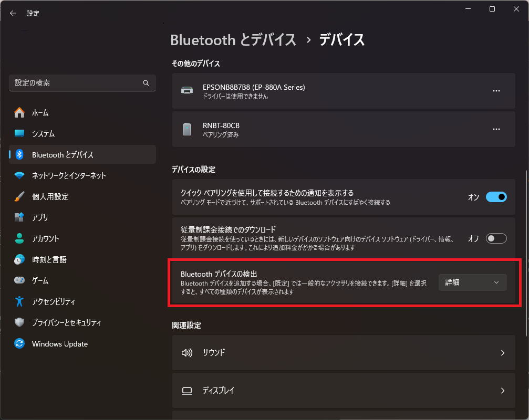Click デバイスの設定 section heading
The width and height of the screenshot is (529, 420).
[x=193, y=170]
